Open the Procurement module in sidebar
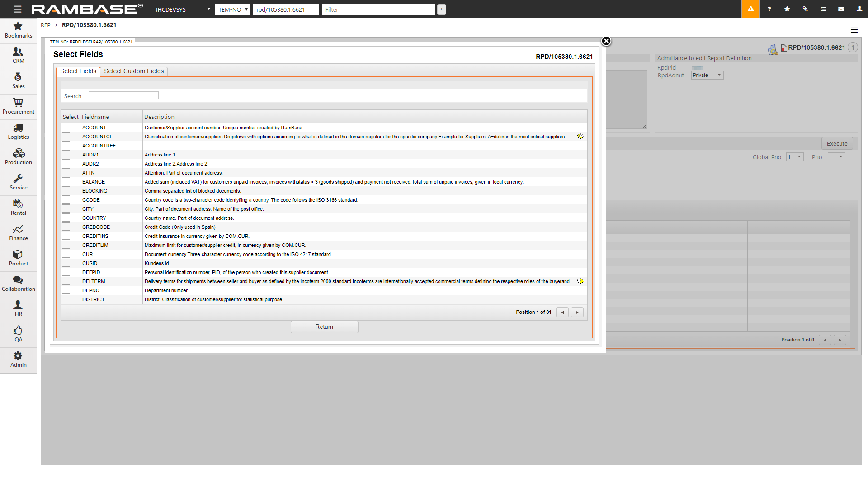Screen dimensions: 868x478 click(x=18, y=106)
